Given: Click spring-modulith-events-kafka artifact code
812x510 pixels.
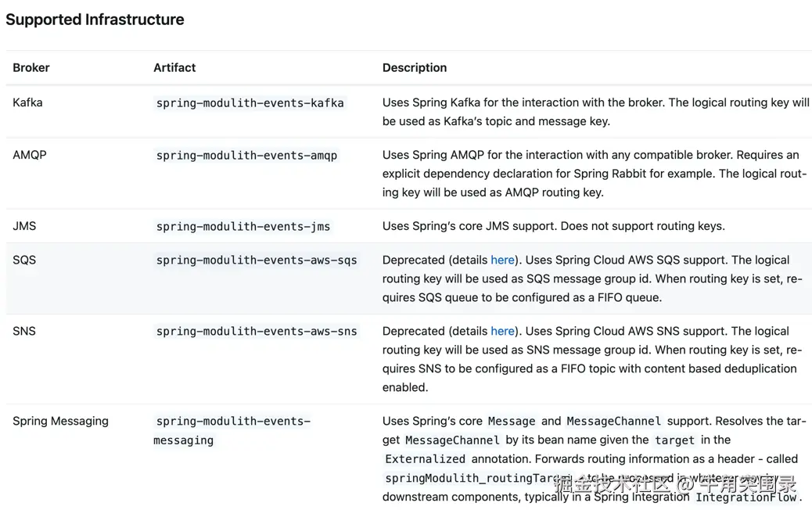Looking at the screenshot, I should [x=250, y=102].
